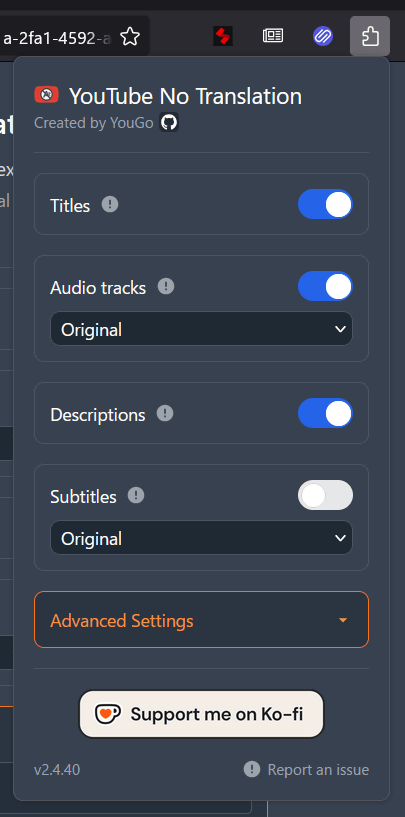Click Support me on Ko-fi button
405x817 pixels.
(201, 714)
